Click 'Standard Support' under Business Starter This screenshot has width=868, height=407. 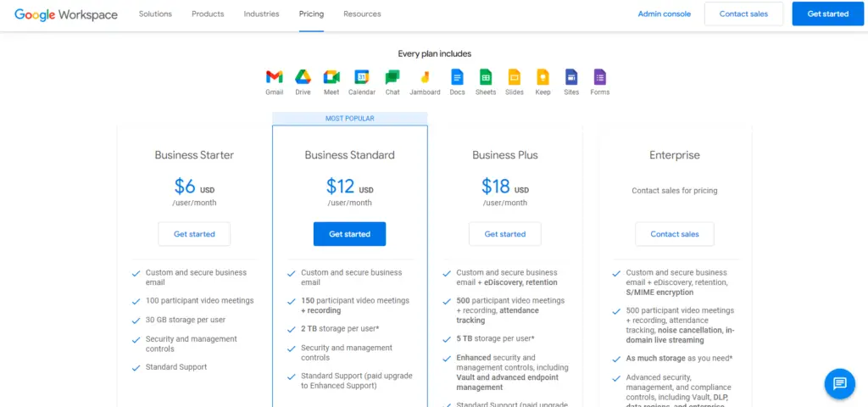(x=176, y=366)
